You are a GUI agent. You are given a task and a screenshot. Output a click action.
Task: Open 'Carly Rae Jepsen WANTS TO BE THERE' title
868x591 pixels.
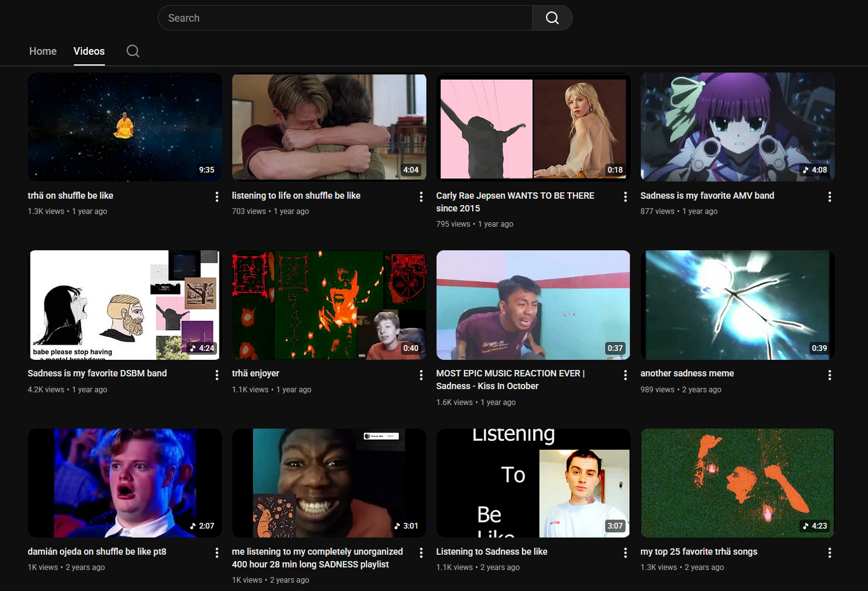coord(515,202)
